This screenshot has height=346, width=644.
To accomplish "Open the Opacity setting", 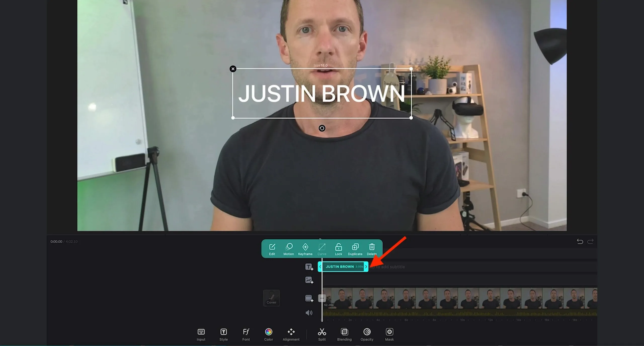I will 367,334.
